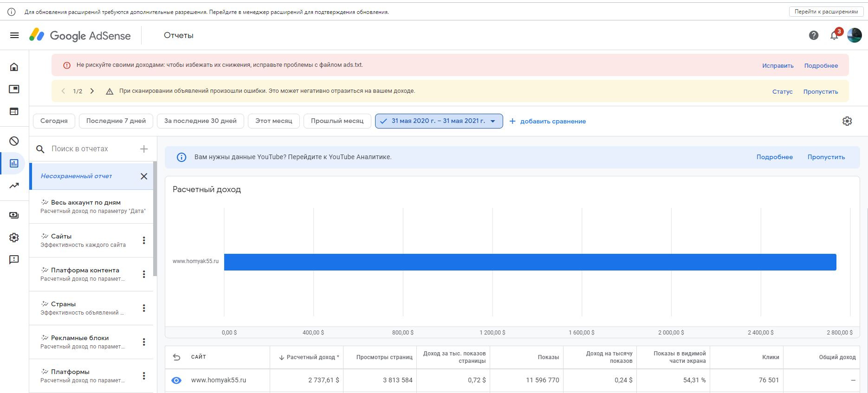Close the unsaved report

144,176
